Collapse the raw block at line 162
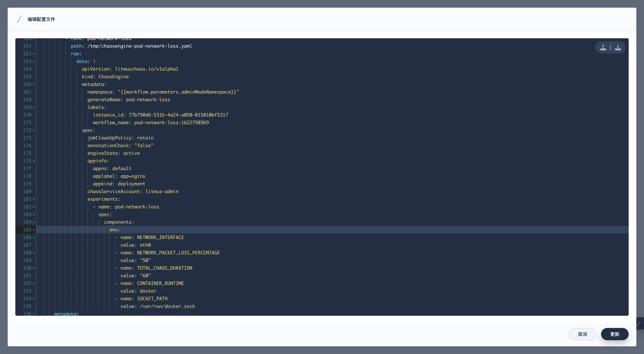Image resolution: width=644 pixels, height=354 pixels. pos(34,54)
